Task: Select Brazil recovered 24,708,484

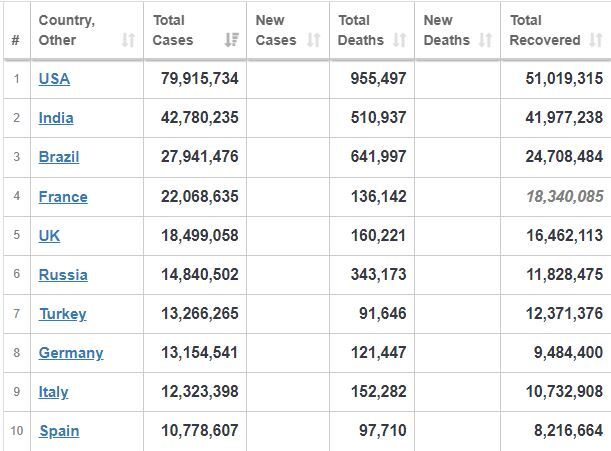Action: point(564,156)
